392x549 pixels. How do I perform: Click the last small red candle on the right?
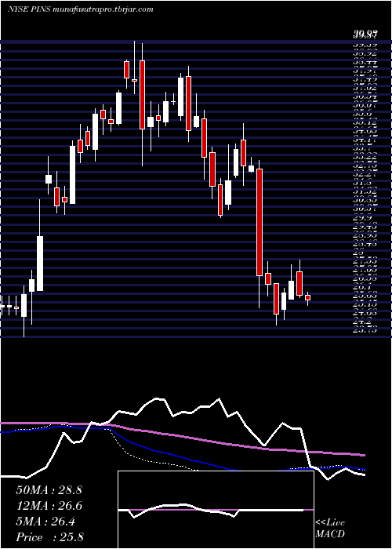coord(307,297)
